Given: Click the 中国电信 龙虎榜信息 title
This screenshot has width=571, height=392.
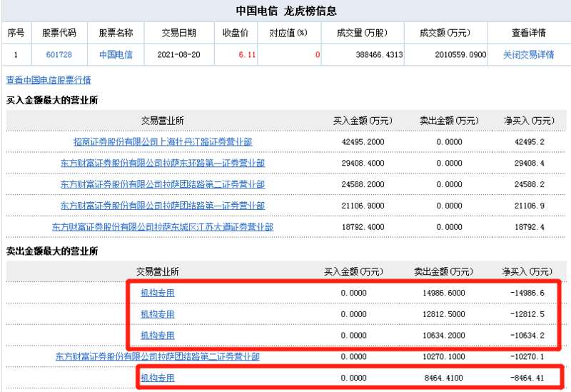Looking at the screenshot, I should coord(286,11).
